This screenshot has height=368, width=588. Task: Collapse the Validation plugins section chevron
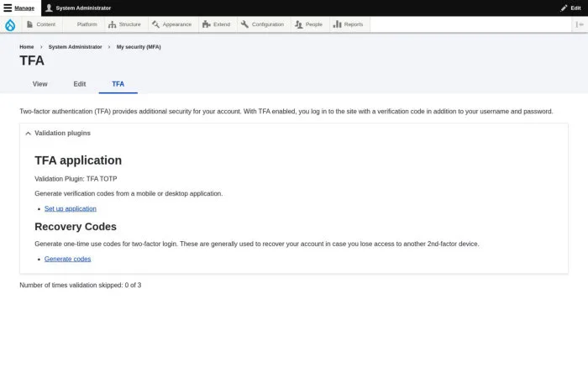28,134
